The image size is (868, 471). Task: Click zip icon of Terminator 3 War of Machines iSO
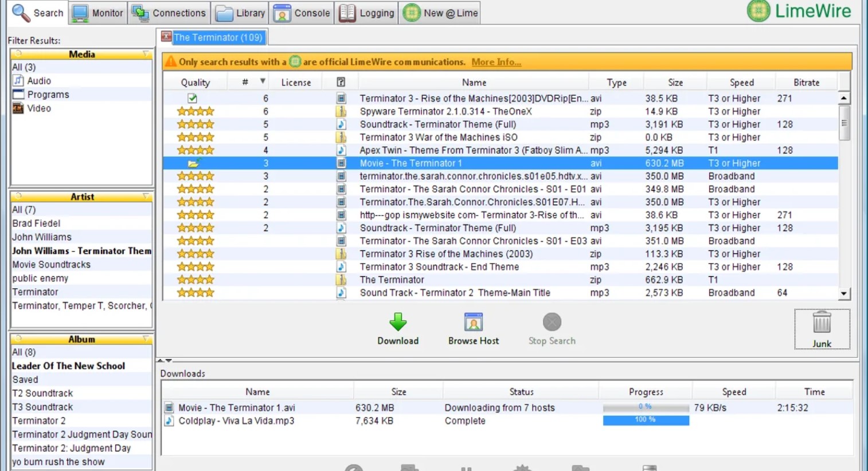click(341, 138)
